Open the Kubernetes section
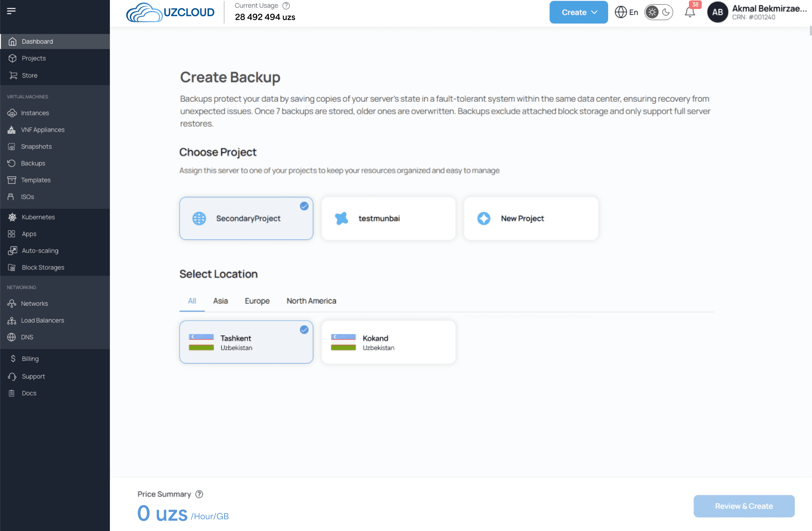 click(x=38, y=217)
